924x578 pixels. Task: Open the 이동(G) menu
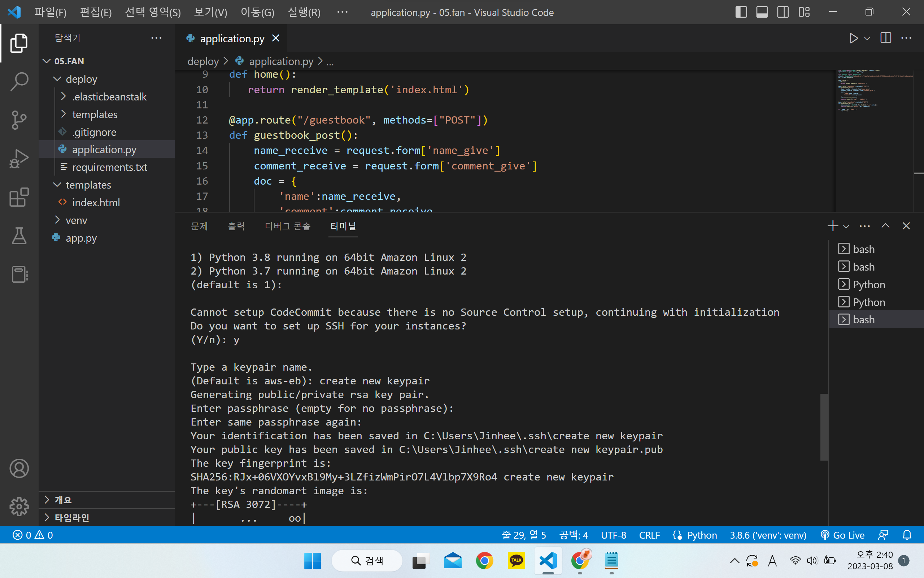pos(257,12)
